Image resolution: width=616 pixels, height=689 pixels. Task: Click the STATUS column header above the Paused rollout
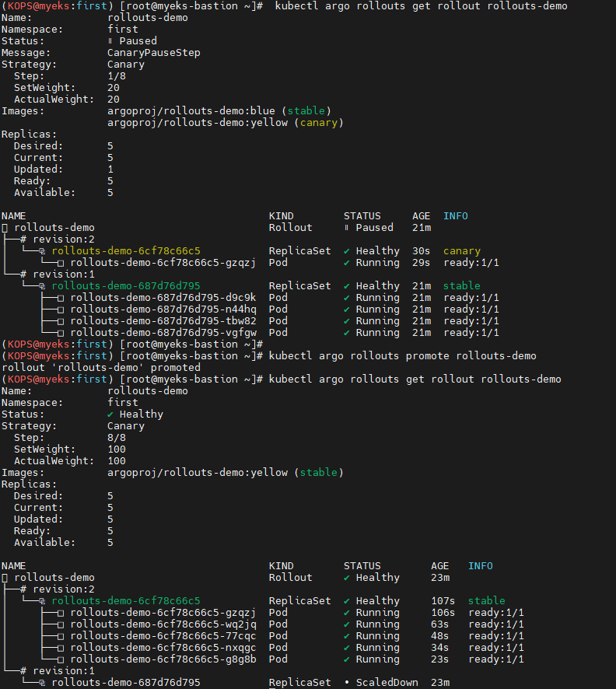tap(362, 216)
